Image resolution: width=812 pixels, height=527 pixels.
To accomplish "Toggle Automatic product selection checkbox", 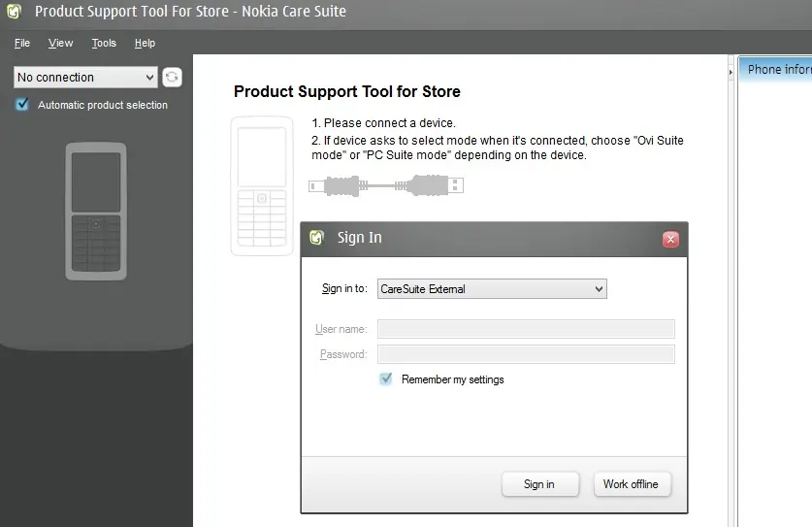I will [x=22, y=104].
